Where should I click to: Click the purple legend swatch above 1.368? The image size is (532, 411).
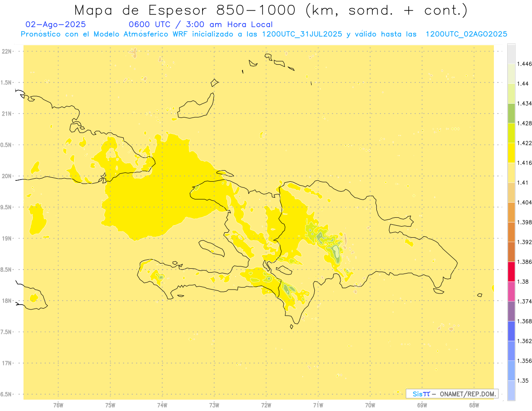pyautogui.click(x=511, y=311)
